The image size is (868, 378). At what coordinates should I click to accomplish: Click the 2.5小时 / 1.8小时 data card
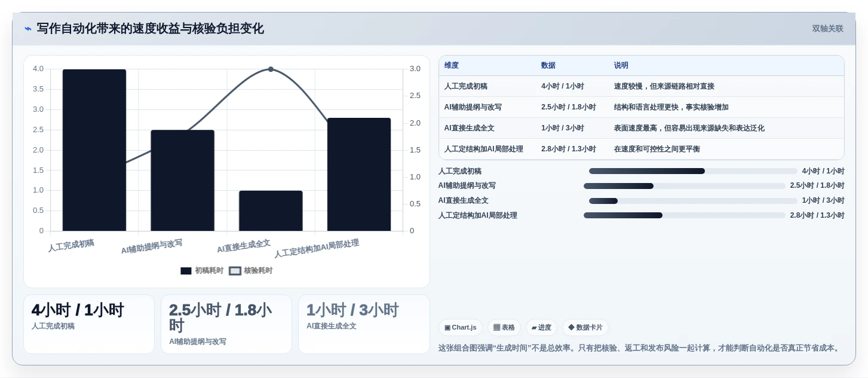[226, 324]
